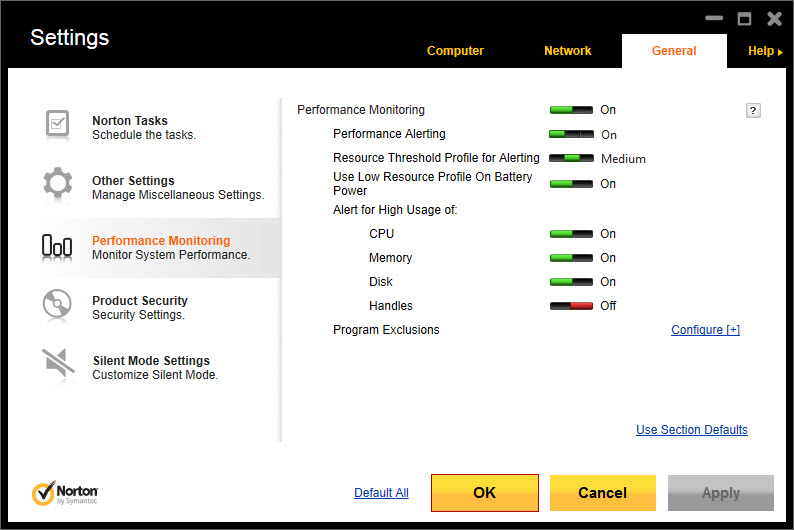The width and height of the screenshot is (794, 530).
Task: Click the Cancel button
Action: point(603,493)
